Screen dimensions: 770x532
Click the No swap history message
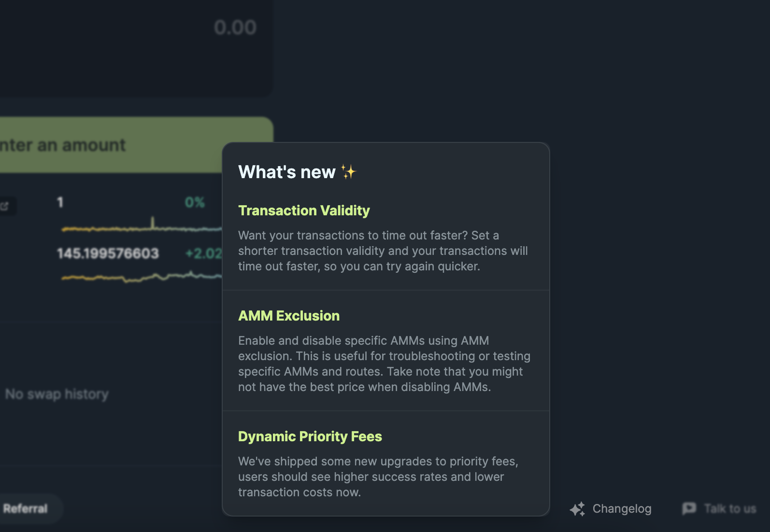pos(57,394)
